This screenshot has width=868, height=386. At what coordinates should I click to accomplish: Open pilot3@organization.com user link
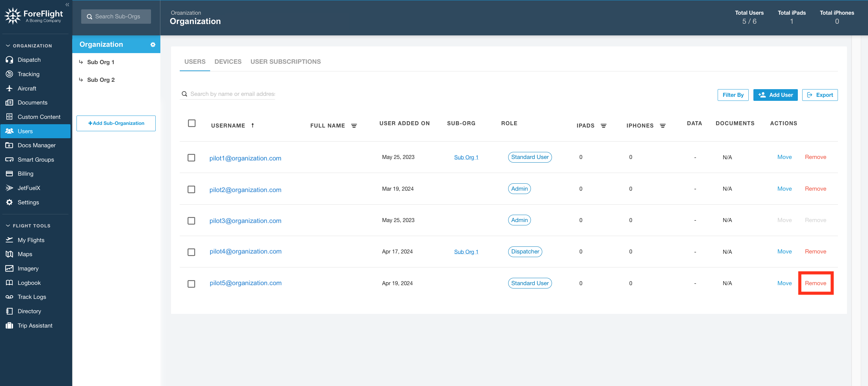tap(245, 221)
